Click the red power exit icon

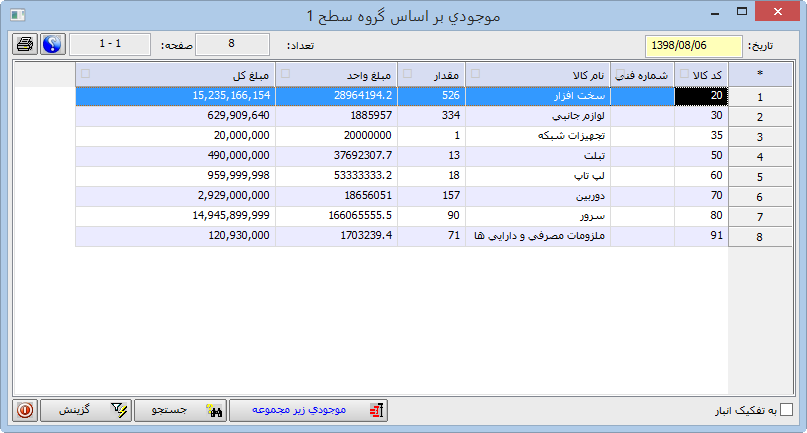click(25, 410)
